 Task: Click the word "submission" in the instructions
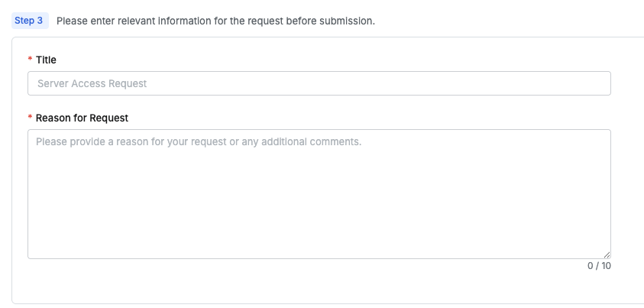pos(347,21)
